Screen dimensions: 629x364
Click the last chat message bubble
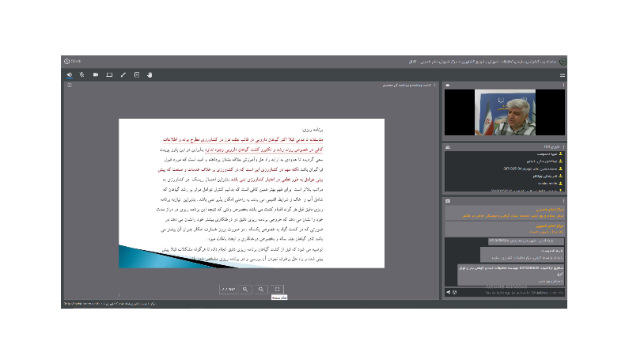click(511, 275)
